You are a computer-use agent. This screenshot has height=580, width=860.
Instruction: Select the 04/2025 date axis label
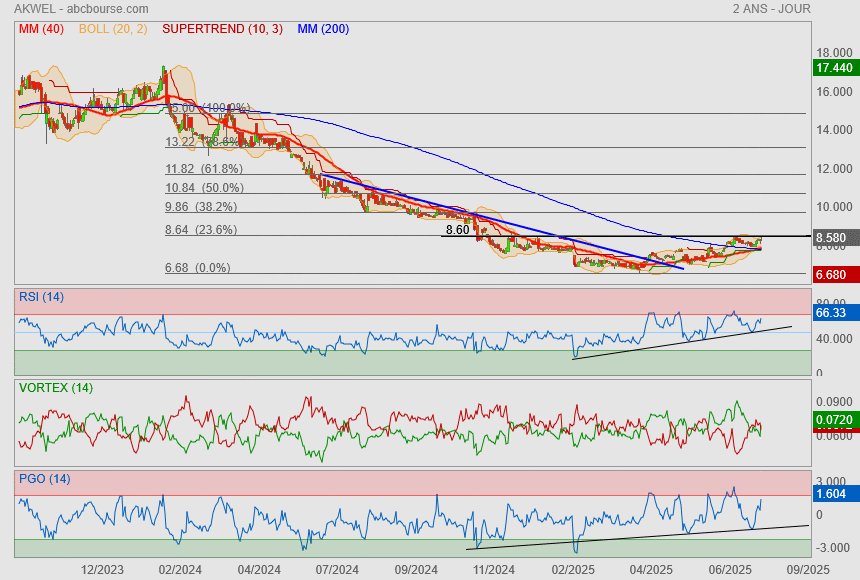point(651,570)
